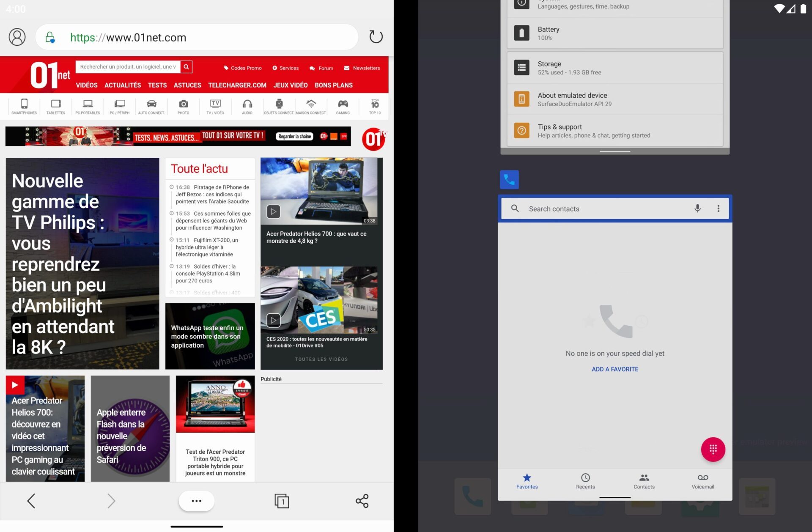Image resolution: width=812 pixels, height=532 pixels.
Task: Open the Phone app overflow menu
Action: tap(718, 208)
